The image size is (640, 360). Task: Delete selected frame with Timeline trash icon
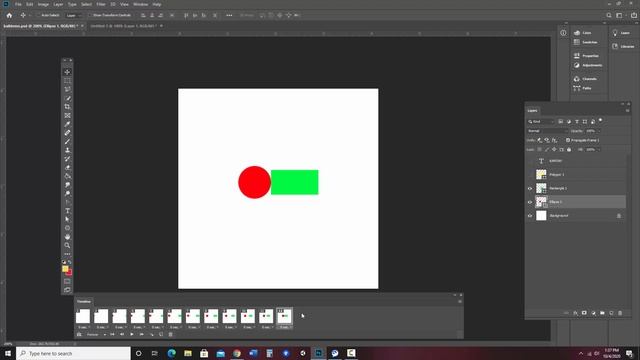(x=171, y=335)
